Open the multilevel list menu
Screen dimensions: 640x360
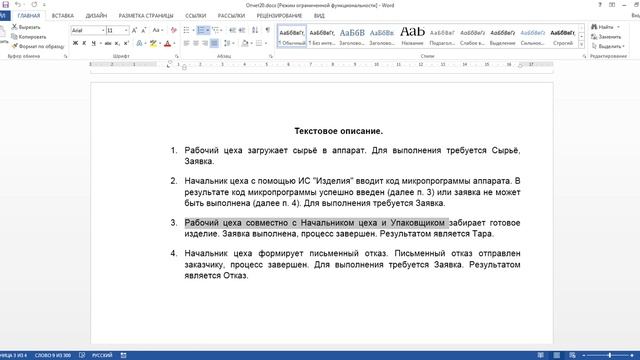tap(216, 30)
